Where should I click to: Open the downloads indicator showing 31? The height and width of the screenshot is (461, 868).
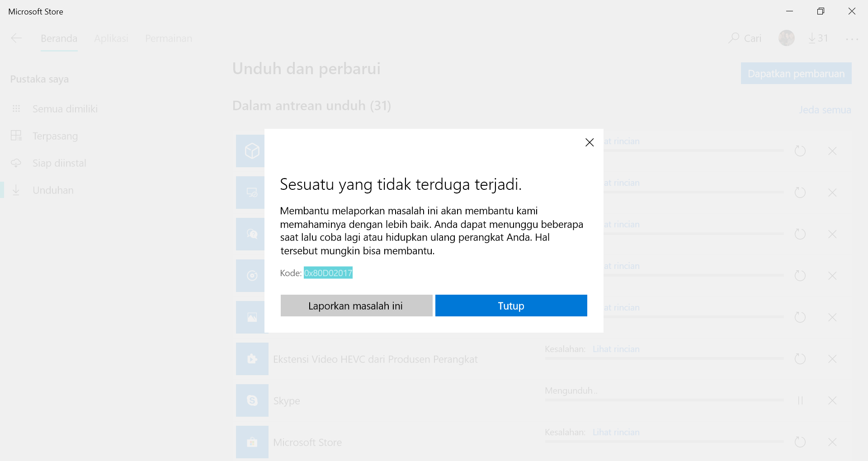pyautogui.click(x=818, y=38)
